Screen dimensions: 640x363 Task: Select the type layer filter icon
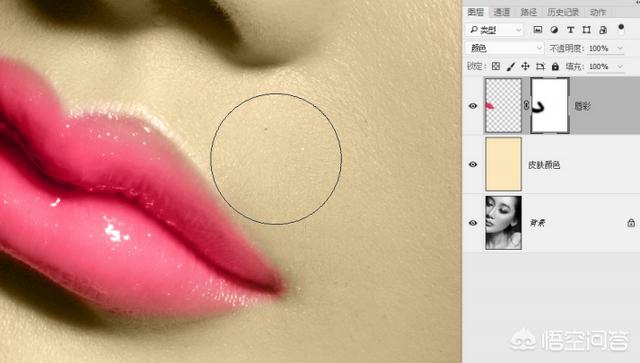(571, 30)
